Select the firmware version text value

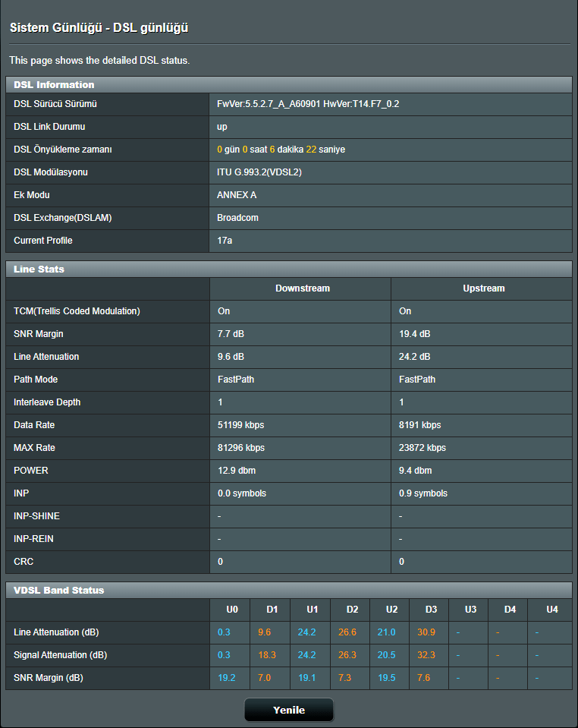click(x=308, y=104)
